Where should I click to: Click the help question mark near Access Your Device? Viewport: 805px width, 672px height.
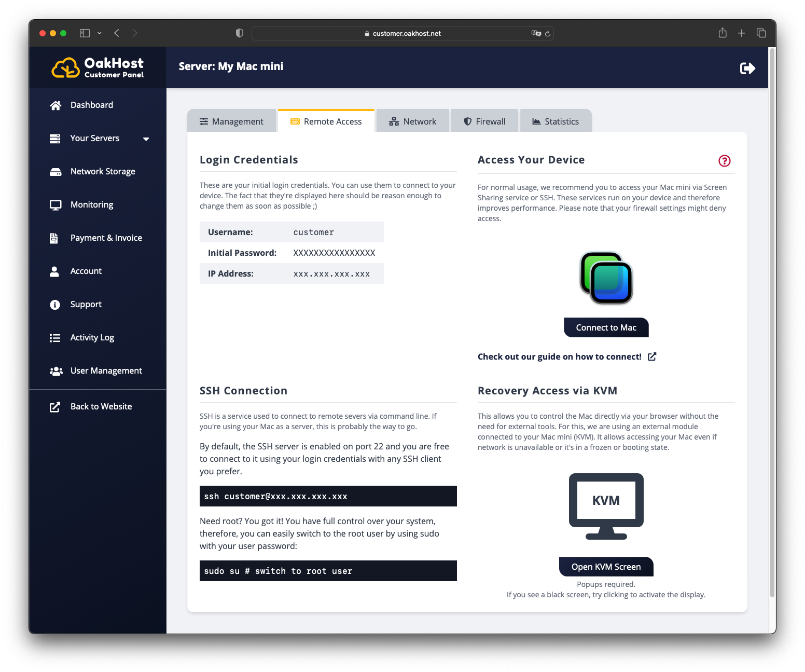[724, 161]
